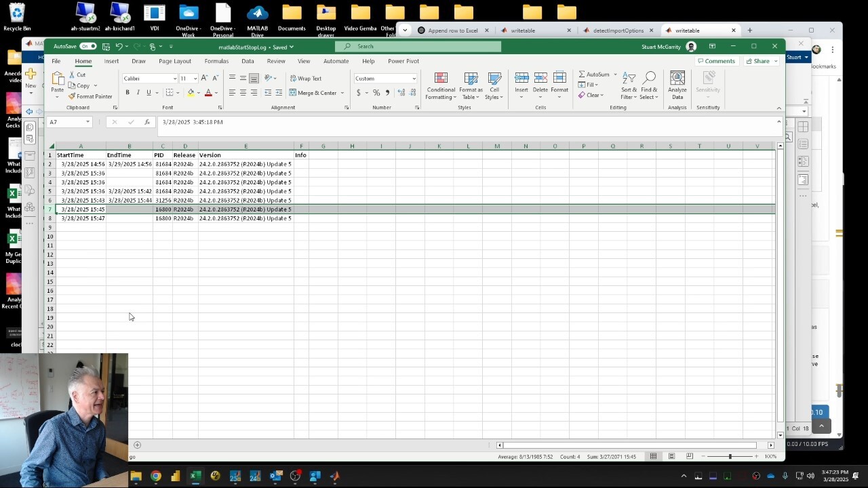The image size is (868, 488).
Task: Expand the Custom number format dropdown
Action: pos(414,79)
